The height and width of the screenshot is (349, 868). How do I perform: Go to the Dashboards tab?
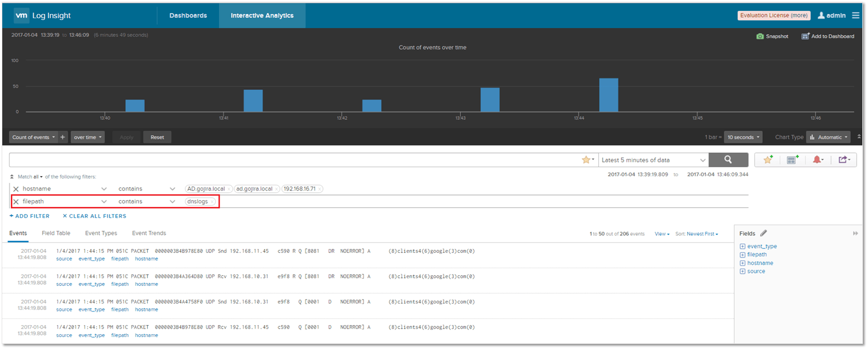pos(188,15)
